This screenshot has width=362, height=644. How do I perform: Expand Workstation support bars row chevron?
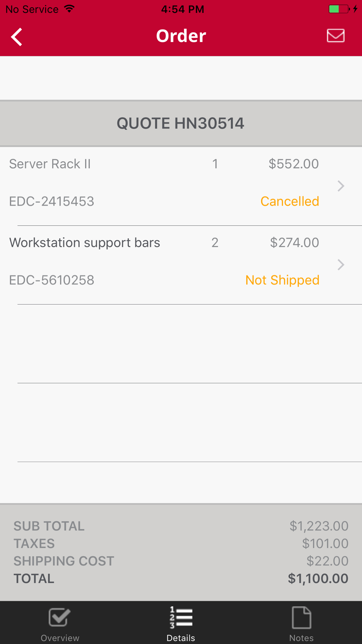point(341,265)
